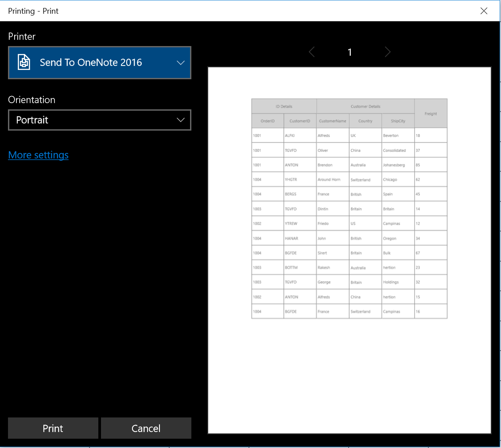
Task: Click the 'Johanesberg' cell in preview
Action: 398,165
